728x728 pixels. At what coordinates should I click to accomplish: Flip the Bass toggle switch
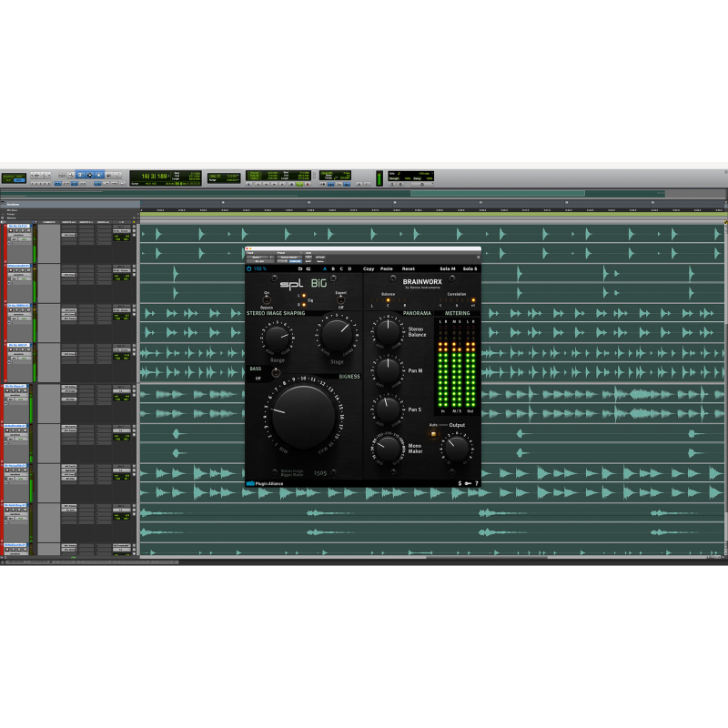coord(276,372)
